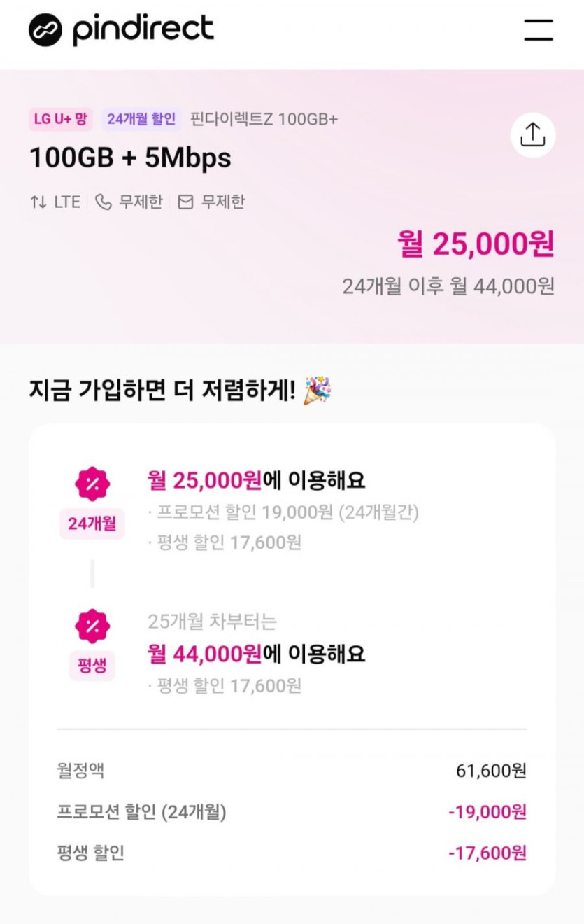Click the 평생 할인 -17,600원 row
Image resolution: width=584 pixels, height=924 pixels.
[292, 853]
